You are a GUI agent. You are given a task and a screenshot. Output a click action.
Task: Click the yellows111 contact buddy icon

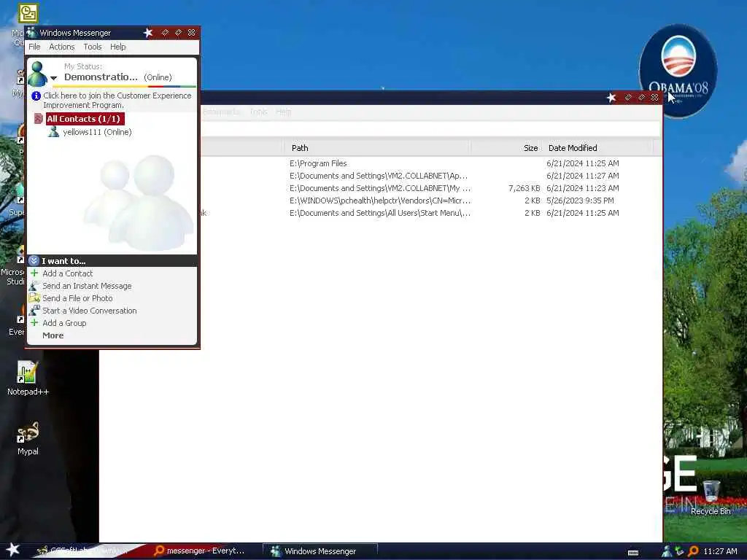click(x=54, y=131)
